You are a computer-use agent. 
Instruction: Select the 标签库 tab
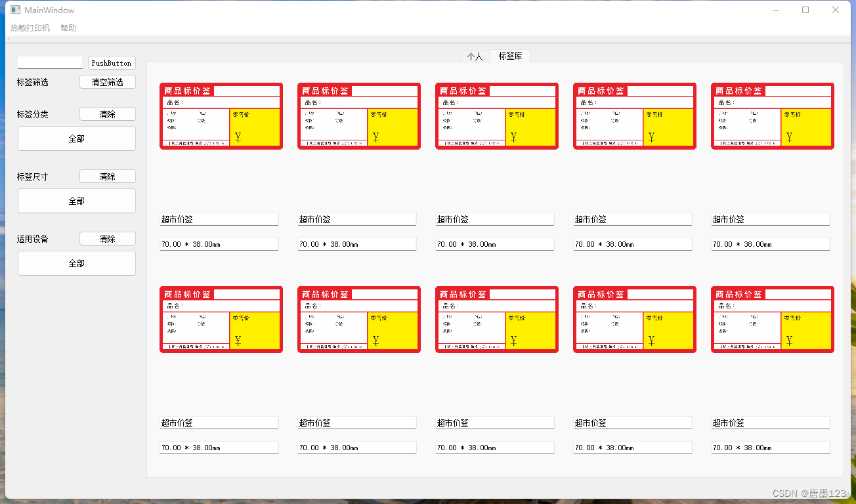click(x=510, y=56)
